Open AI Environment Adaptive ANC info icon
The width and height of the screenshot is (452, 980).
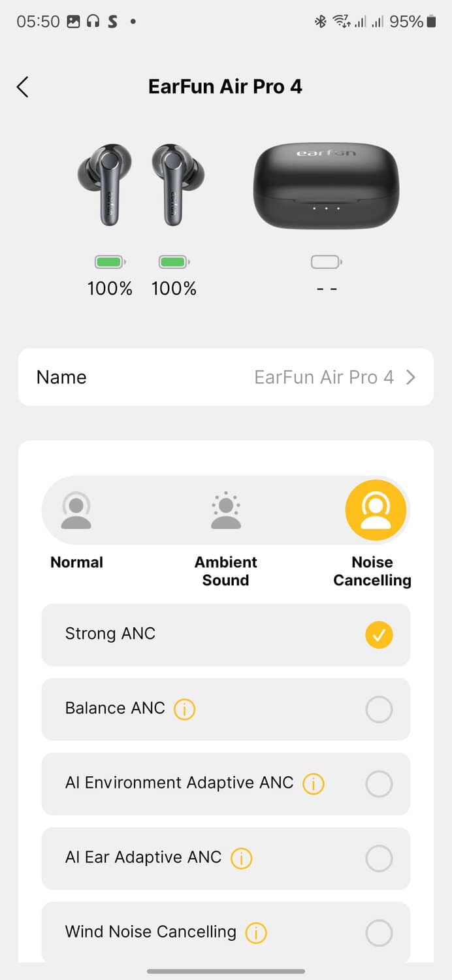313,783
